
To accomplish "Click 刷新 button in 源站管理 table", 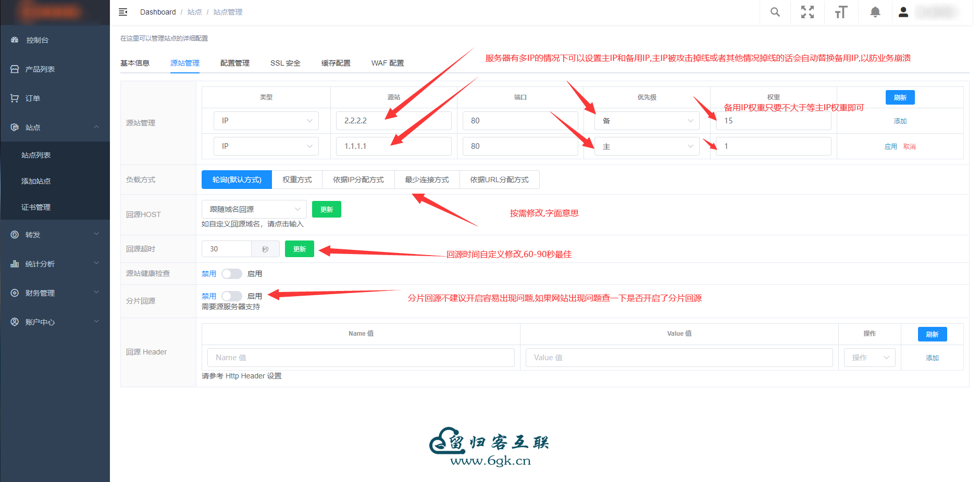I will coord(900,97).
